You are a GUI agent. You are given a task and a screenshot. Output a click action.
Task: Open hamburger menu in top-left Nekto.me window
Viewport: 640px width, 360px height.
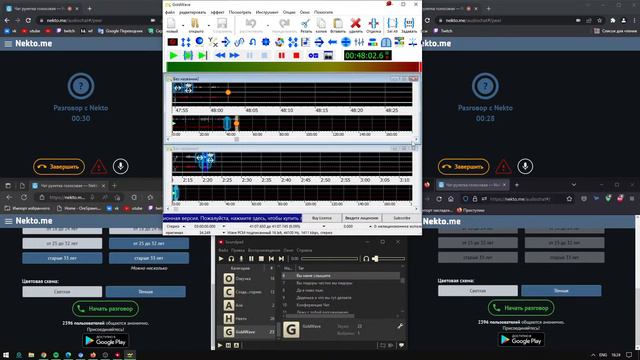click(x=8, y=44)
